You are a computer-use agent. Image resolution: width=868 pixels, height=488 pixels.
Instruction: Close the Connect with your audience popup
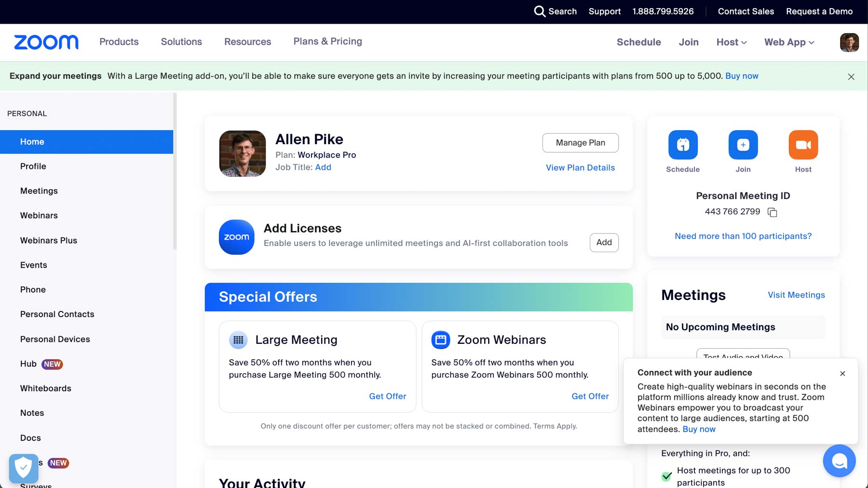click(x=842, y=374)
